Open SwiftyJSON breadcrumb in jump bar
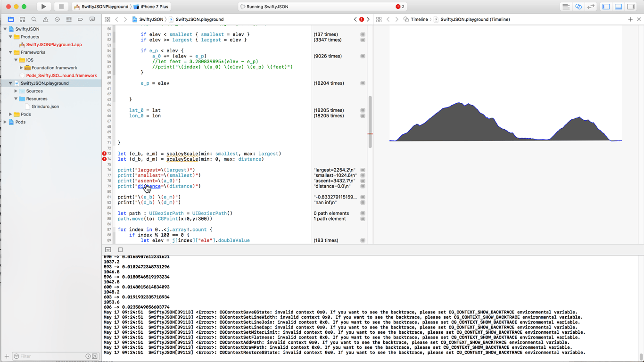This screenshot has width=644, height=362. 148,19
